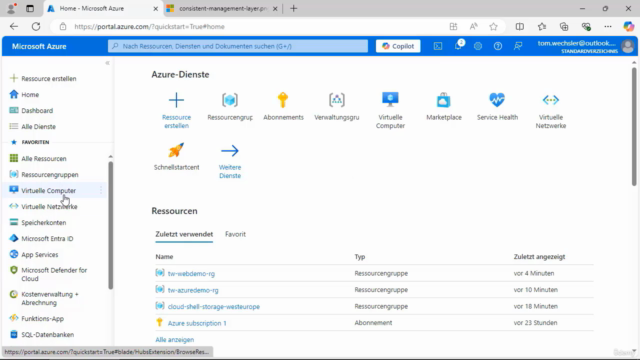This screenshot has width=640, height=360.
Task: Open the Verwaltungsgruppen service tile
Action: coord(337,107)
